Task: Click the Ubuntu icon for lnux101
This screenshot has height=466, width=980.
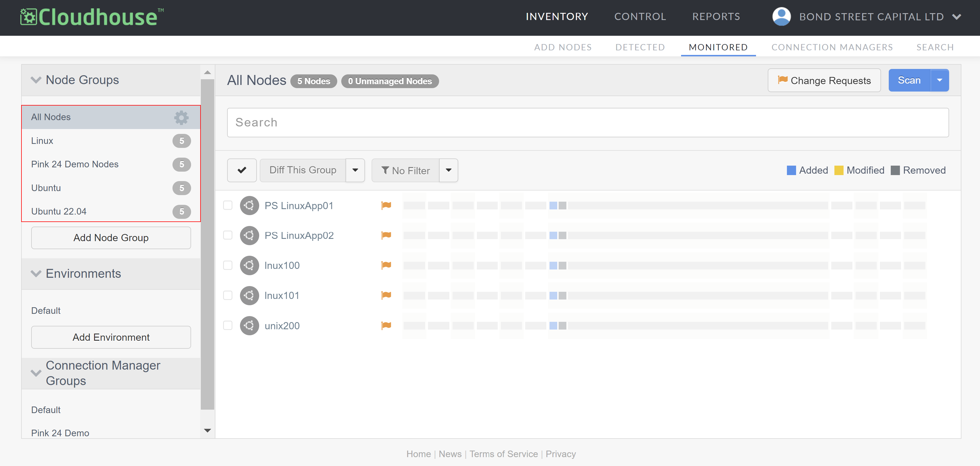Action: 249,295
